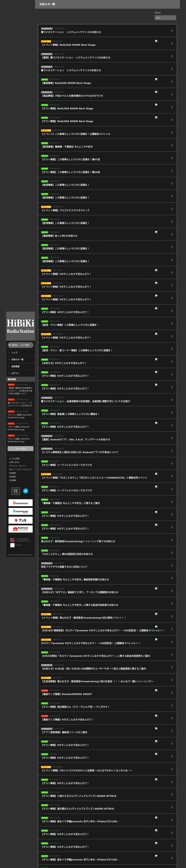Open arrow on 【配信・ゲスト情報】この素晴らしいラジオ row
Viewport: 186px width, 868px height.
(172, 323)
